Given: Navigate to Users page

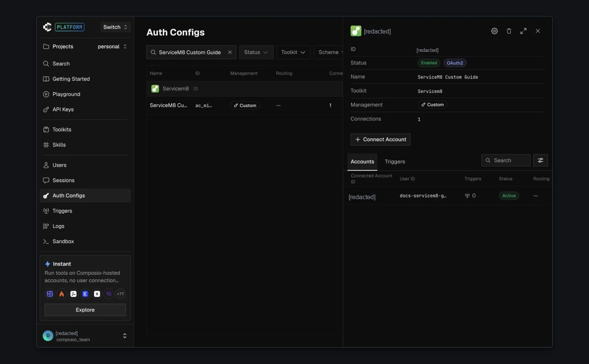Looking at the screenshot, I should [x=85, y=165].
